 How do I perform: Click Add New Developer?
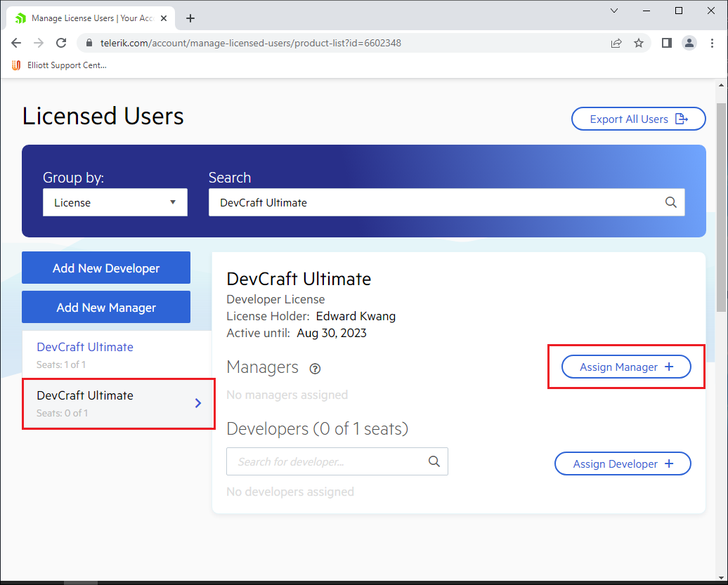(x=106, y=268)
